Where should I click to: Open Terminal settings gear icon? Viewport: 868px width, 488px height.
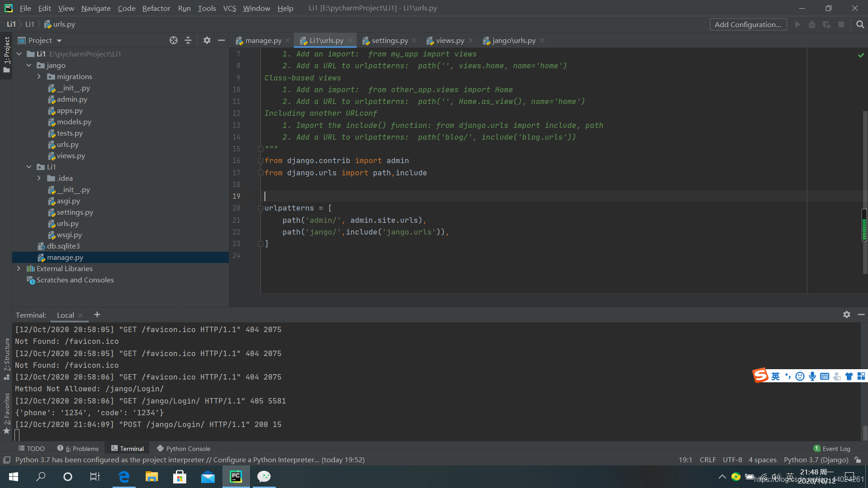click(x=847, y=314)
